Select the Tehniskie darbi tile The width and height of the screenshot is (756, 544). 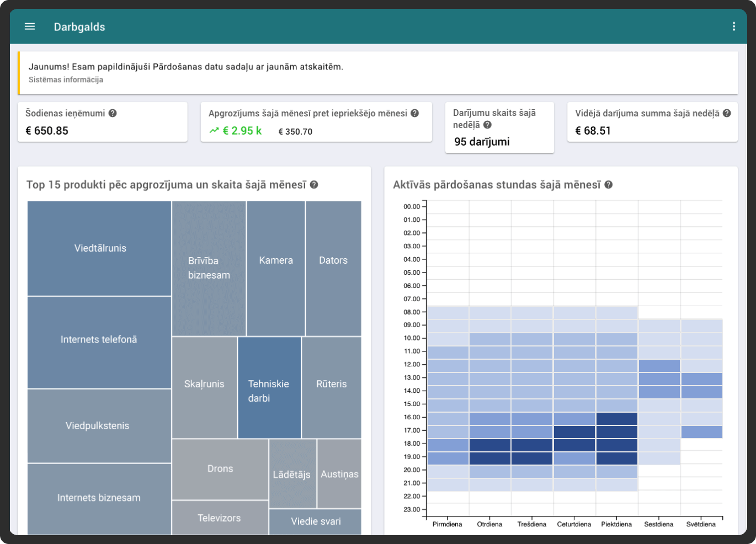point(269,387)
